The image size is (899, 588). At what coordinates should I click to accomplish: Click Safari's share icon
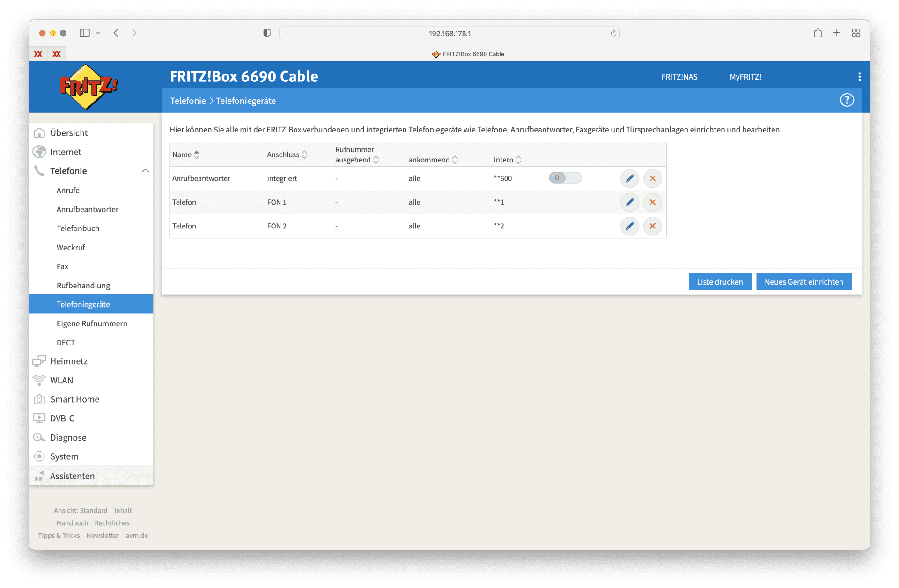pyautogui.click(x=818, y=33)
